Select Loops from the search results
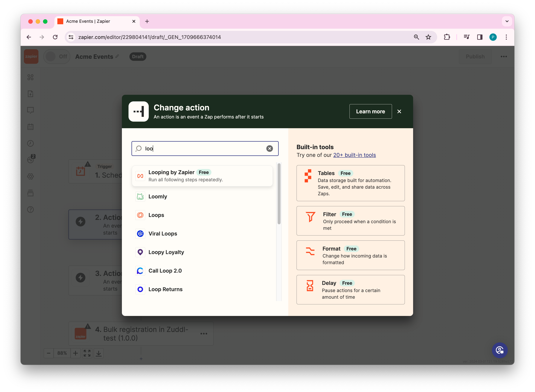 click(156, 215)
